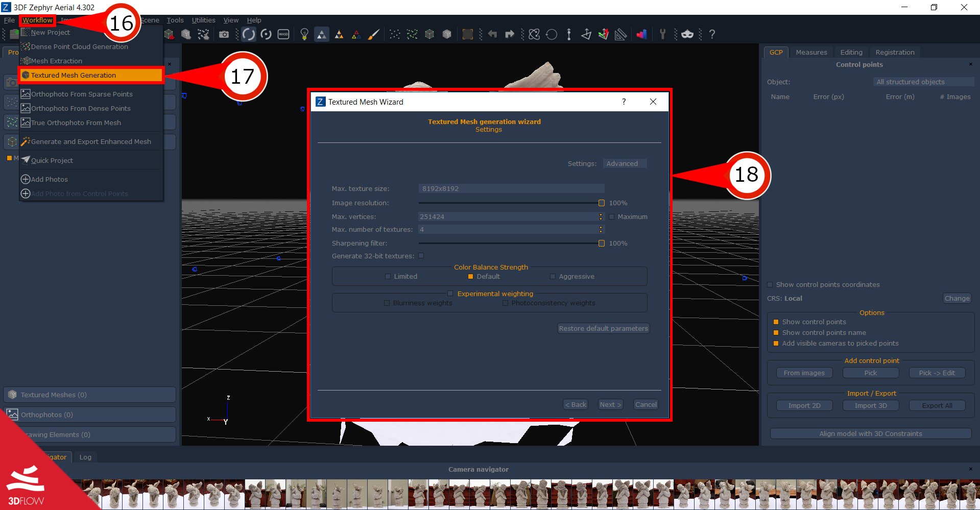
Task: Click the Max. vertices spinner arrows
Action: coord(601,216)
